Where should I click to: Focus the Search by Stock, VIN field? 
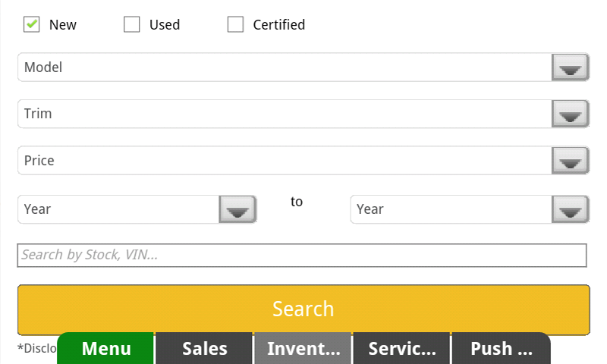[x=302, y=256]
